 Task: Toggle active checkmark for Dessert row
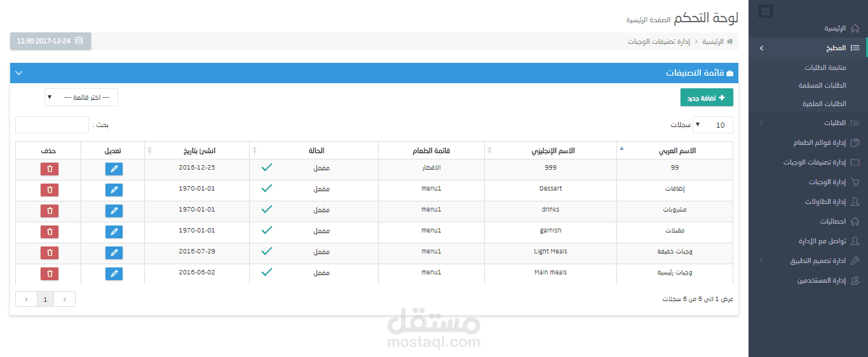267,188
